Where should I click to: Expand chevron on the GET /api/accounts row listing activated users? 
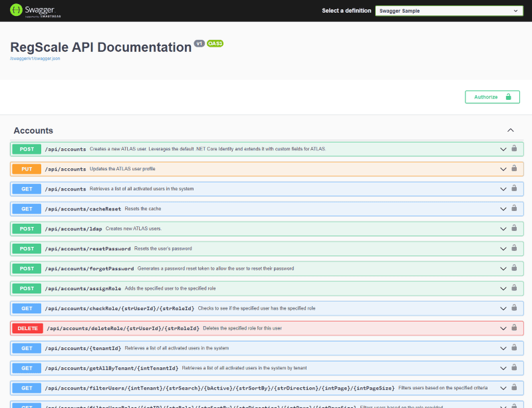click(x=503, y=189)
